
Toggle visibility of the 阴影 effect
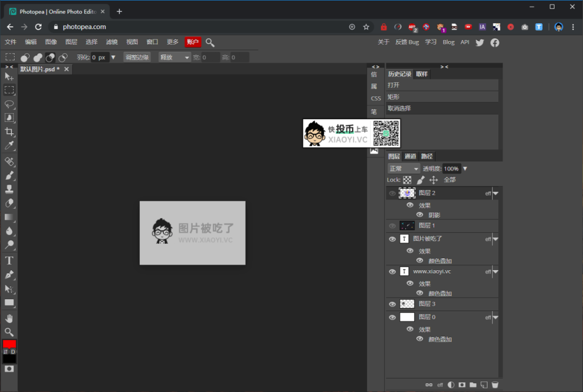(419, 214)
